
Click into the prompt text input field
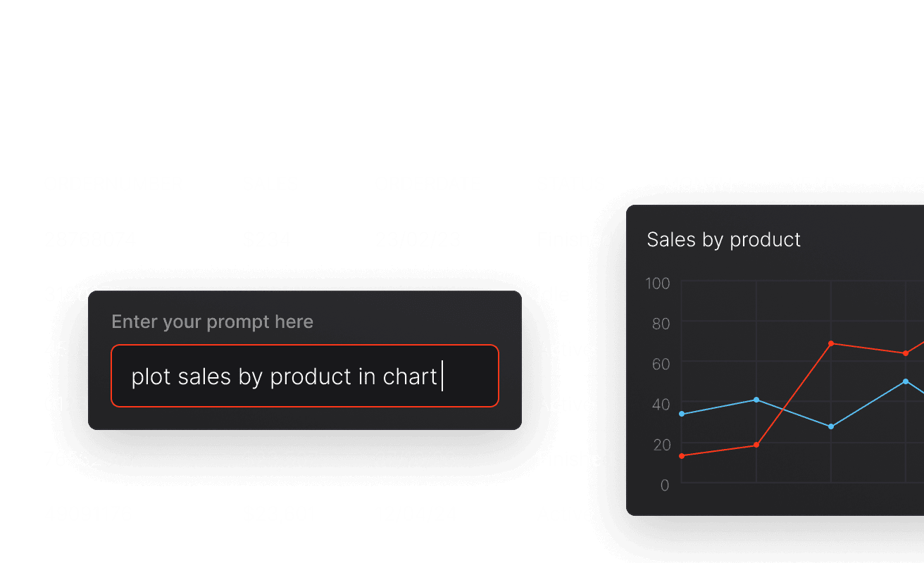(304, 376)
